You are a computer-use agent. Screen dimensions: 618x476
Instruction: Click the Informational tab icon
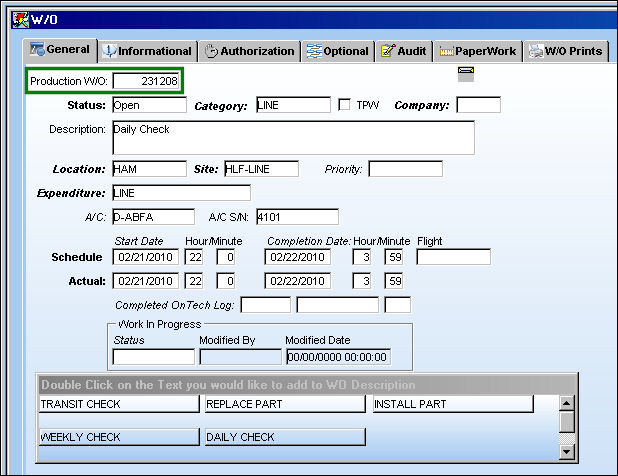109,51
